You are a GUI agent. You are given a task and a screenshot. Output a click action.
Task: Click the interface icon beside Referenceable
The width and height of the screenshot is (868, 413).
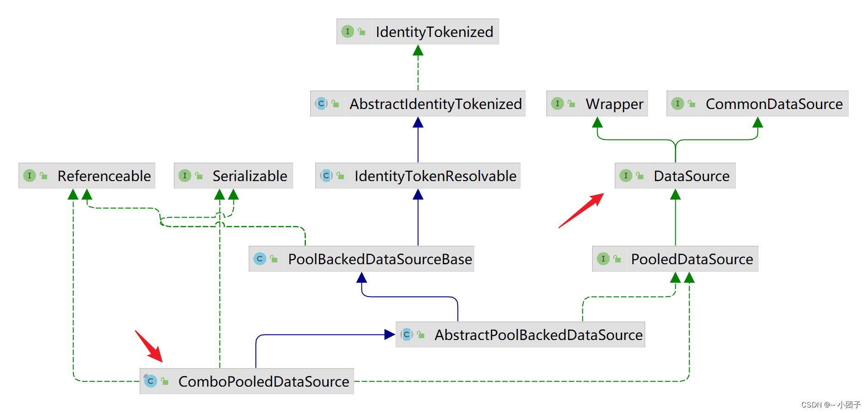[x=30, y=176]
